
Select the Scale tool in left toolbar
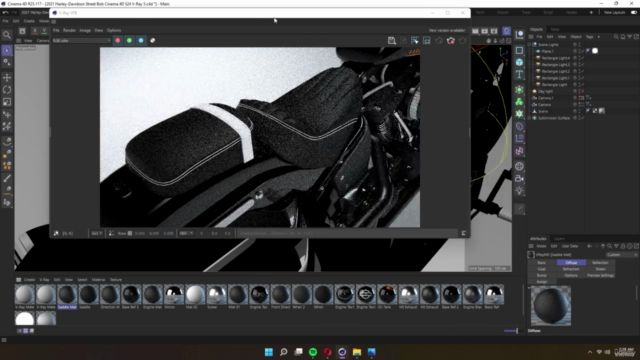tap(7, 102)
